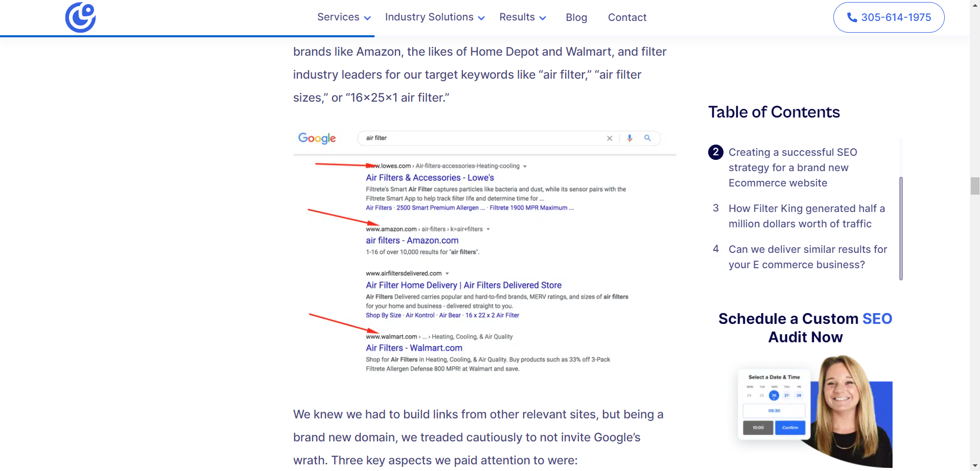Click the Industry Solutions chevron arrow

[x=481, y=18]
